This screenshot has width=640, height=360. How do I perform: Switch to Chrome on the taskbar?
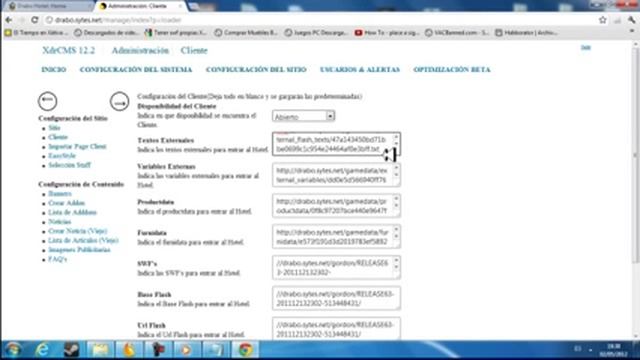click(245, 350)
